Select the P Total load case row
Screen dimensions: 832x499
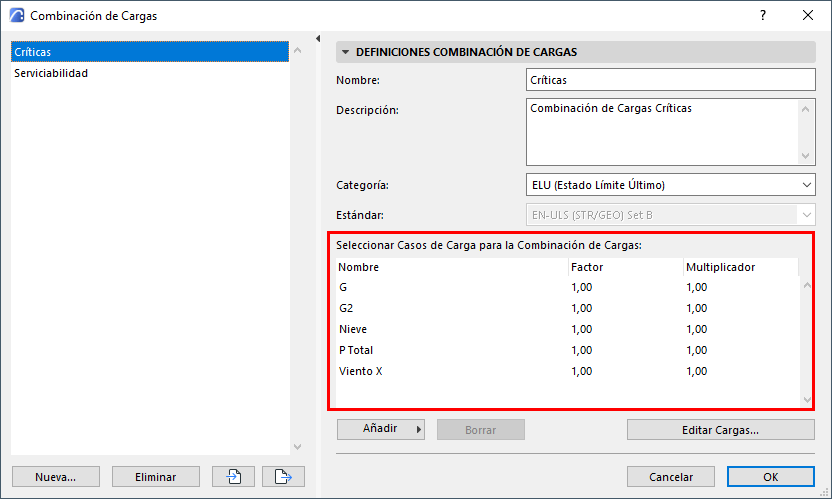pos(567,350)
